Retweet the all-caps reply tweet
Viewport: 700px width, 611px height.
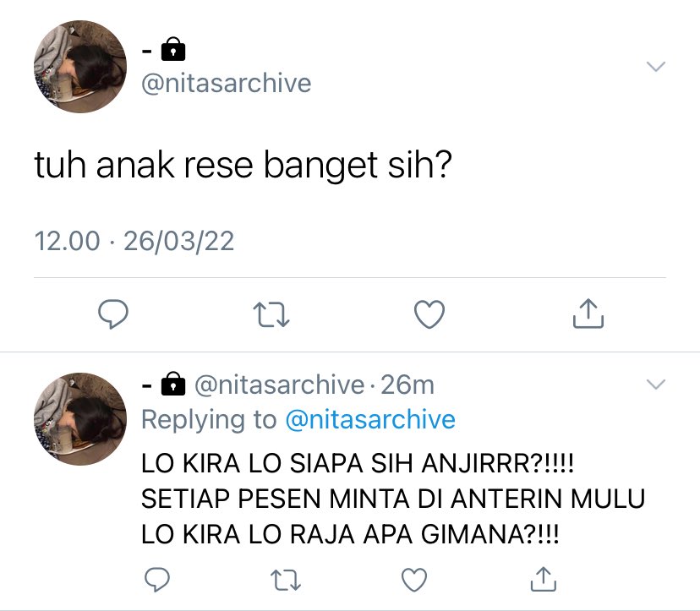(x=286, y=580)
